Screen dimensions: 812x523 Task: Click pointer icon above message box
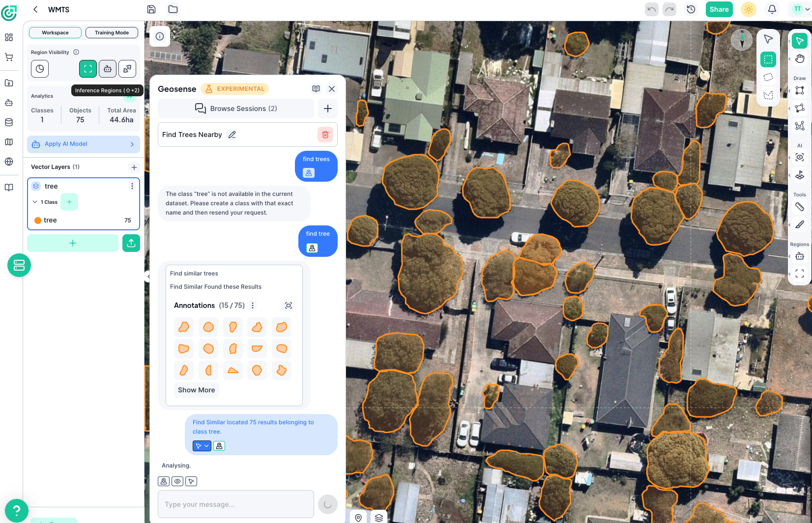tap(191, 481)
